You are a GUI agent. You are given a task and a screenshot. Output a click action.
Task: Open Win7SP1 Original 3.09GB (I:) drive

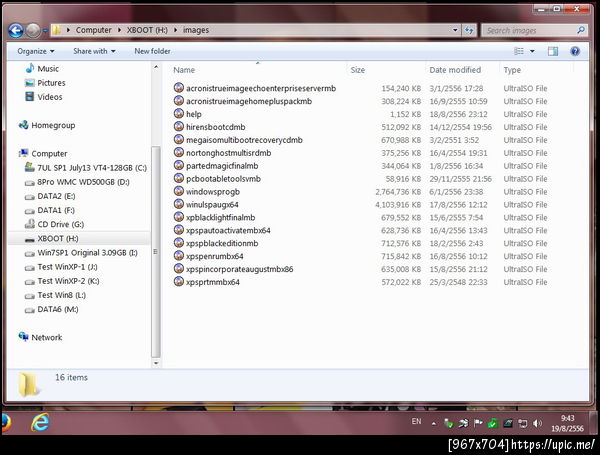tap(81, 253)
